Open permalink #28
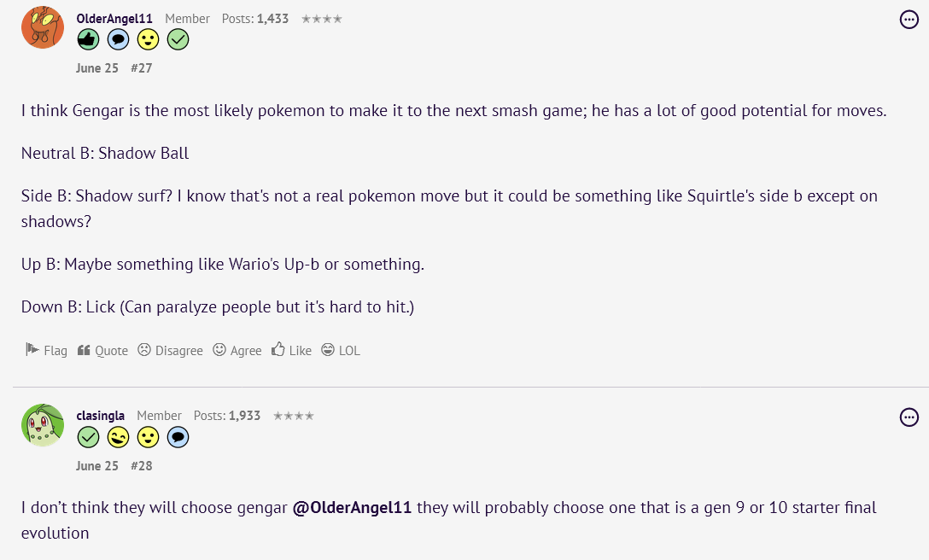 coord(142,466)
